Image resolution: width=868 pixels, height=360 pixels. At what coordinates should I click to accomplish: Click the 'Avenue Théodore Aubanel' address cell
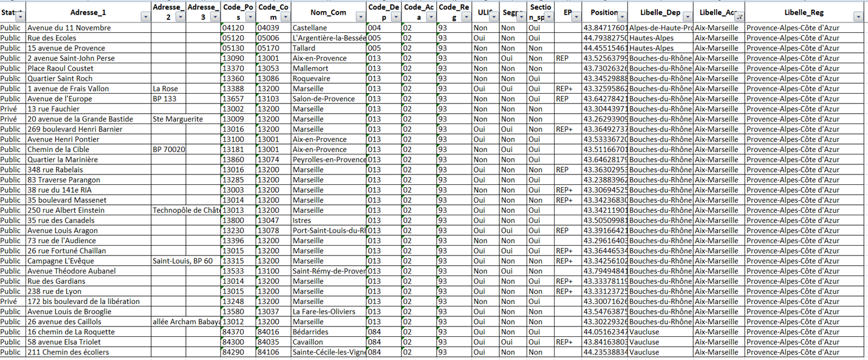(x=89, y=271)
